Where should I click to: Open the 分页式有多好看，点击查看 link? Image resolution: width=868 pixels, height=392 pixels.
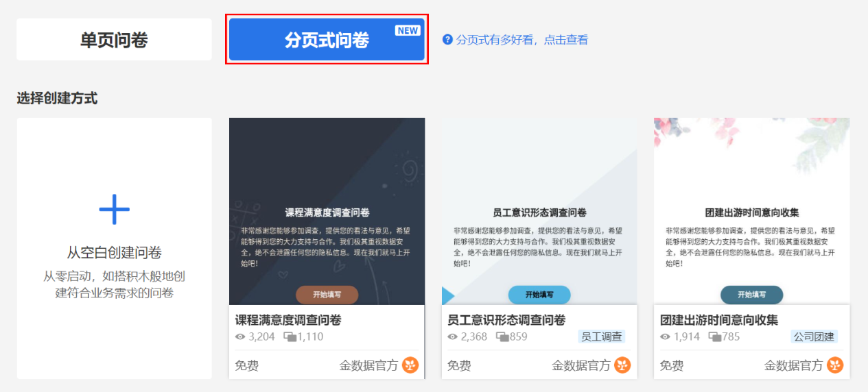click(522, 40)
